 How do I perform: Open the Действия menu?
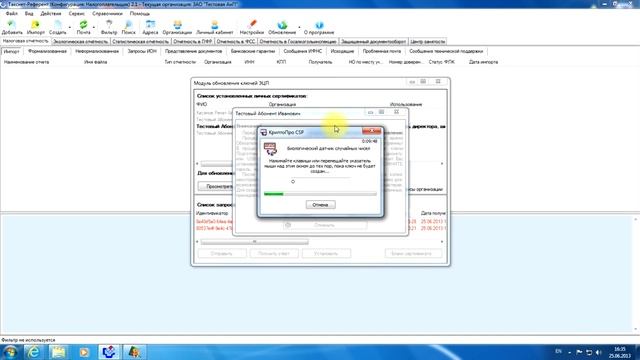51,13
